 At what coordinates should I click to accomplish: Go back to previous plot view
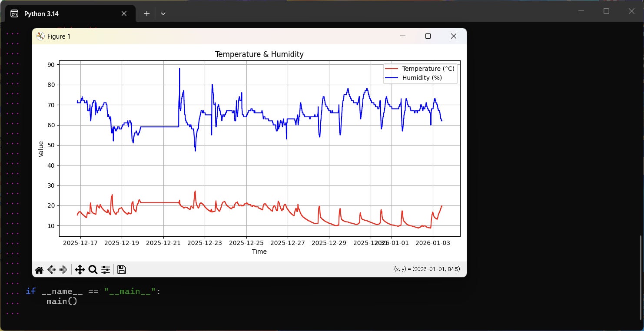pyautogui.click(x=51, y=270)
